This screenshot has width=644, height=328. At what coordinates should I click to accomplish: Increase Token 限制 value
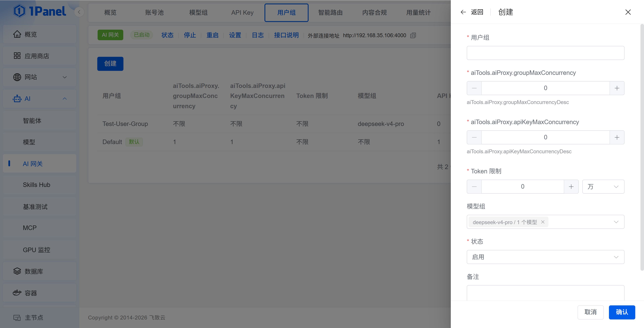571,186
